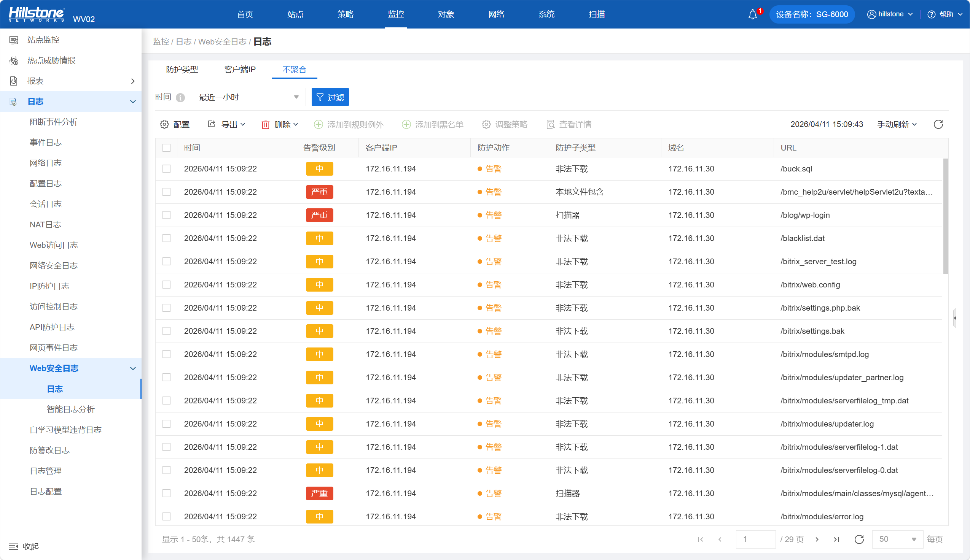Click the notification bell icon
This screenshot has height=560, width=970.
tap(752, 14)
